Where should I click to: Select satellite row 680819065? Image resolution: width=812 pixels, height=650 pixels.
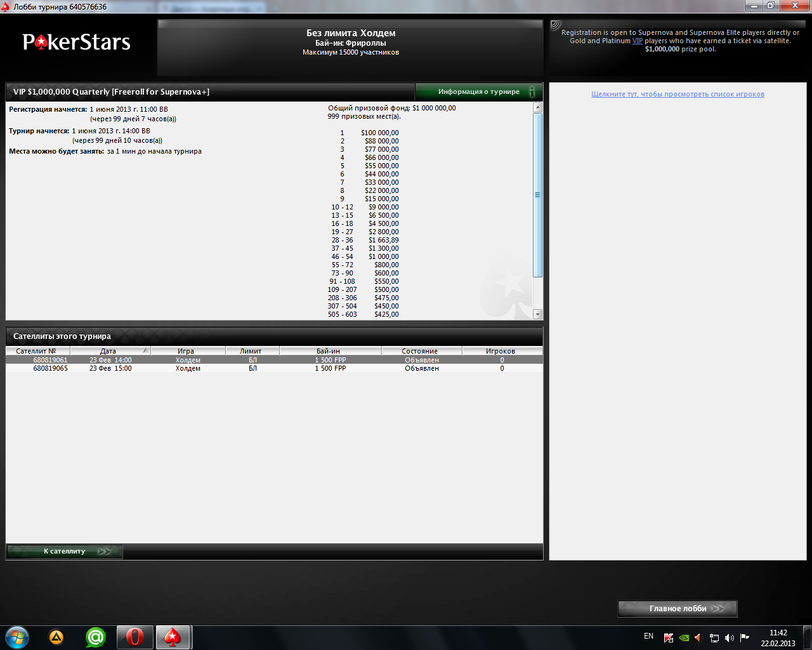point(275,368)
